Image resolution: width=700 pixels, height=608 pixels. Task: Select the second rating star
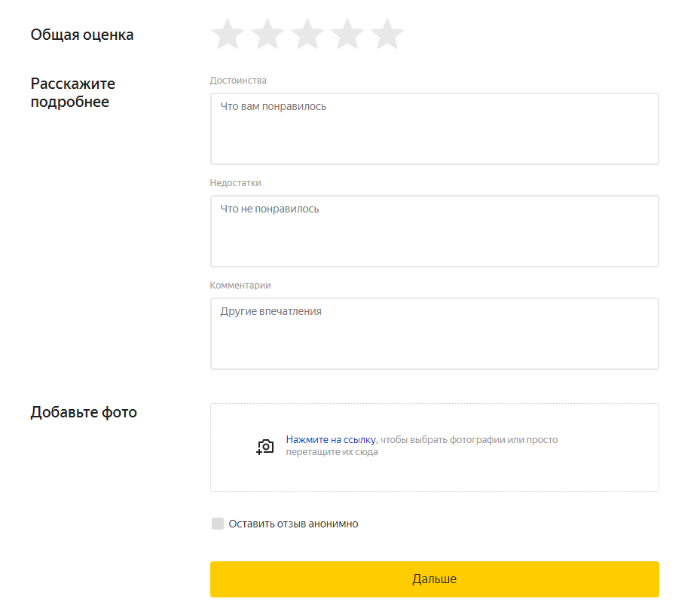point(267,35)
